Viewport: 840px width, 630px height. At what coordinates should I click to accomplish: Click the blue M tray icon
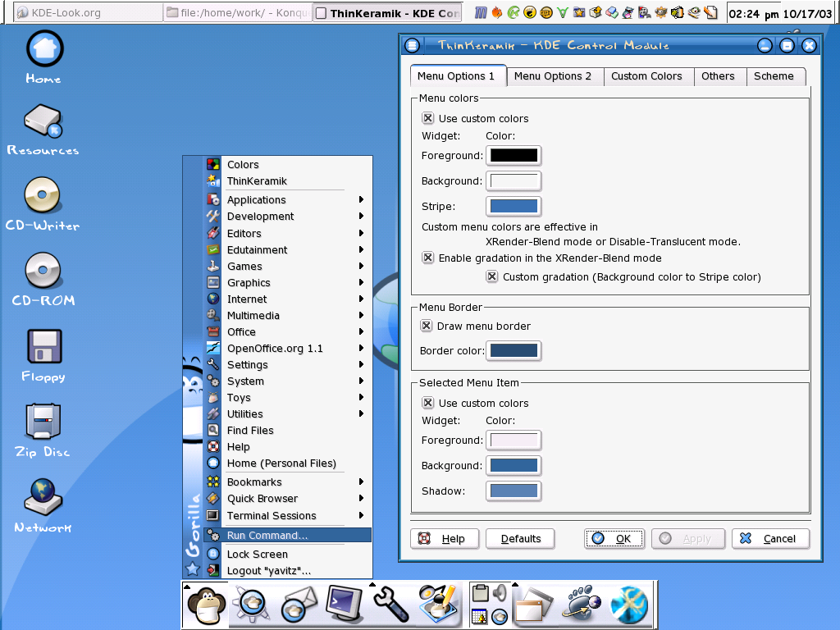pos(481,12)
